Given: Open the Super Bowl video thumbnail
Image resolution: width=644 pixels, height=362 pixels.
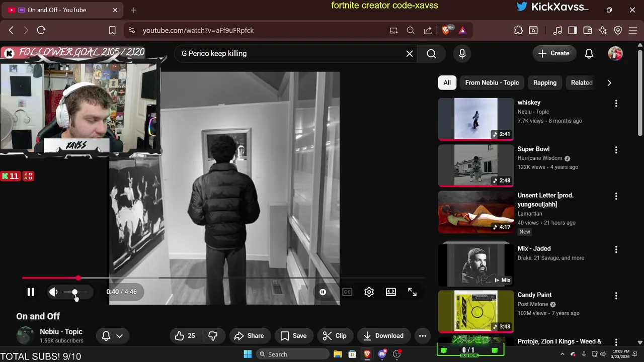Looking at the screenshot, I should coord(476,165).
